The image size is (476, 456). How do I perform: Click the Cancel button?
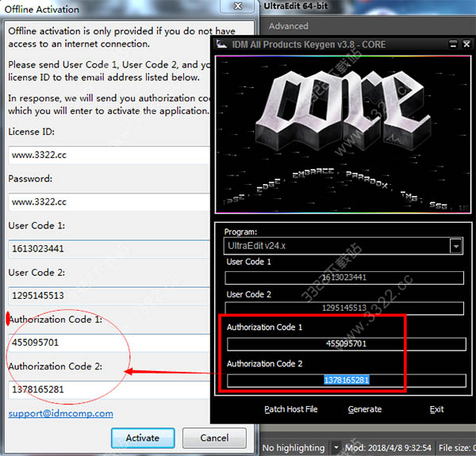pyautogui.click(x=214, y=438)
